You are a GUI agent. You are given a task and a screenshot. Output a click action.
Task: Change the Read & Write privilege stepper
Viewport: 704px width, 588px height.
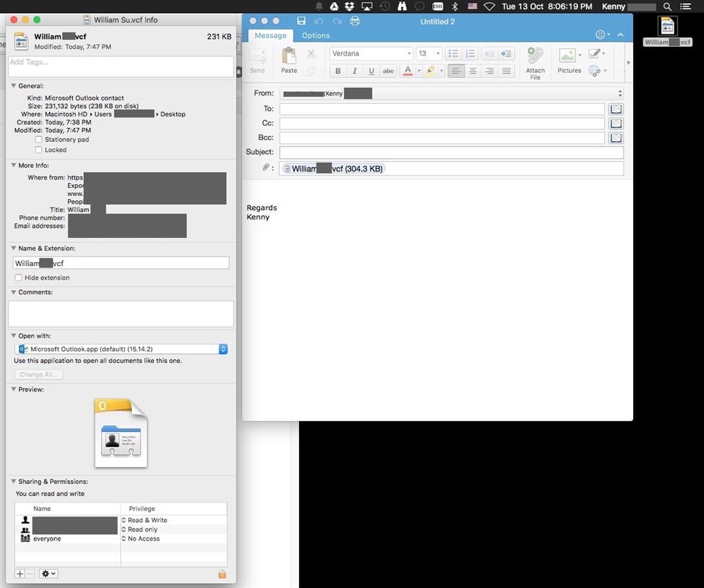[x=124, y=520]
